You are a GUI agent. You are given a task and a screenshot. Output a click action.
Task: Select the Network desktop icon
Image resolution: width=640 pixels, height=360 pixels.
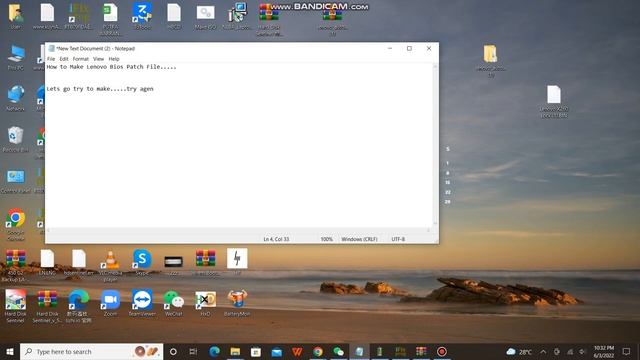point(16,98)
